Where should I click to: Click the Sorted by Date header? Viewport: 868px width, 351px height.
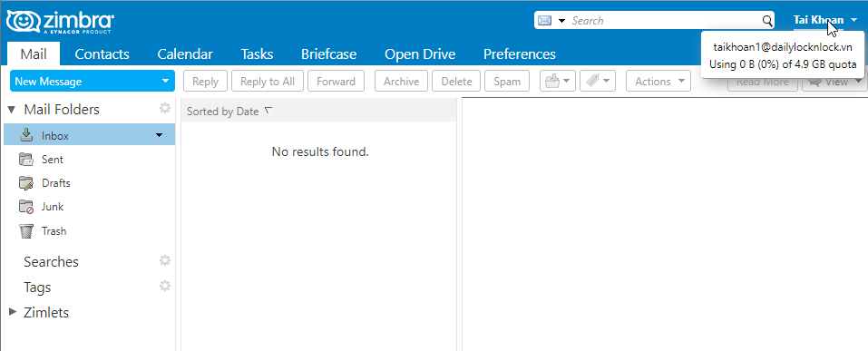(x=222, y=112)
